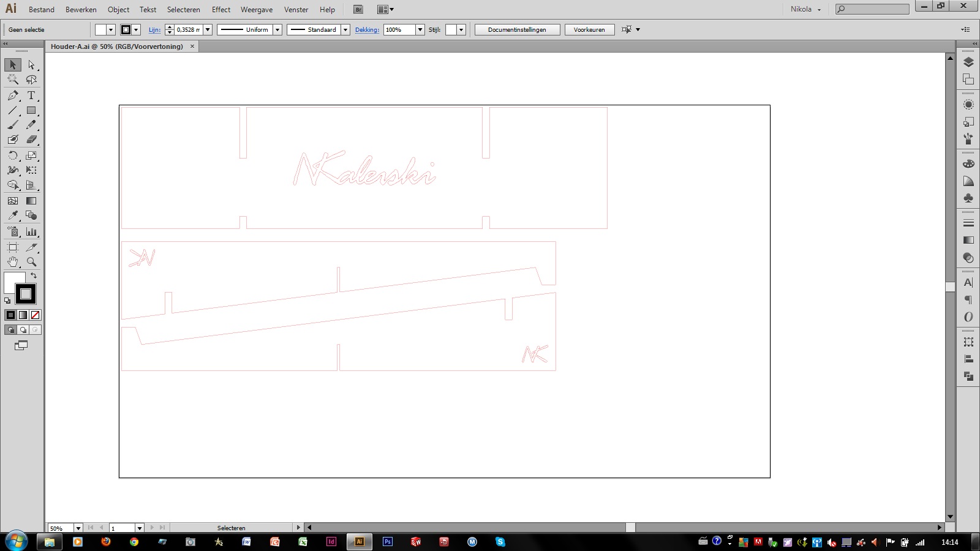Select the Column Graph tool
The height and width of the screenshot is (551, 980).
pyautogui.click(x=31, y=231)
